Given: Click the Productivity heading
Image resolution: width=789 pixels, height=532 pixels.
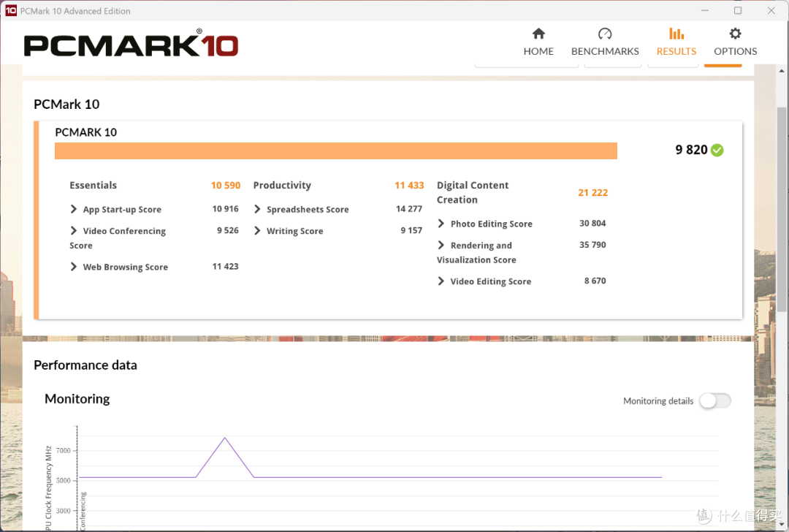Looking at the screenshot, I should (x=282, y=185).
